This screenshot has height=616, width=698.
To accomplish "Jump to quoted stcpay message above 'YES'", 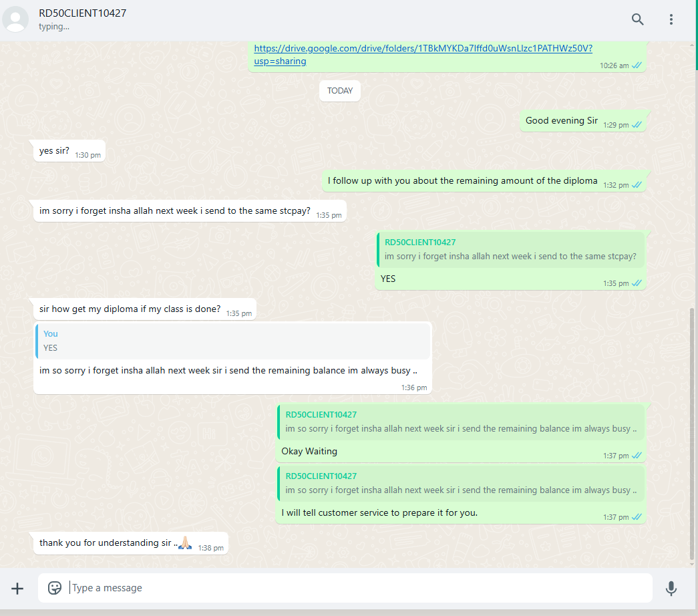I will 510,249.
